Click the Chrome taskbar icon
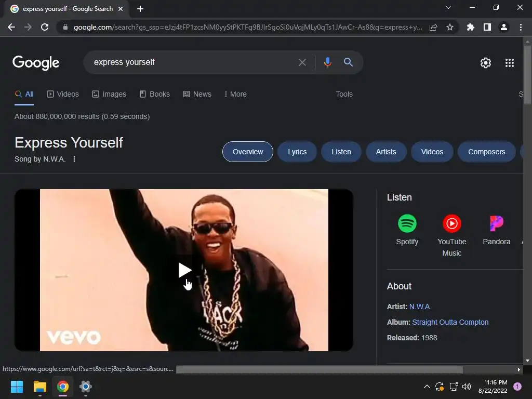This screenshot has width=532, height=399. click(x=63, y=387)
